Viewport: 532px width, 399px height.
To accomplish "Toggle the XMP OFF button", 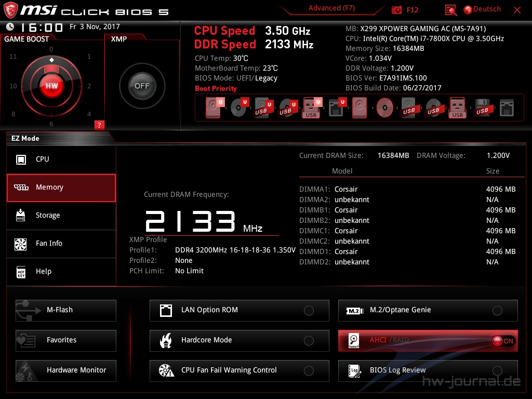I will (x=142, y=86).
